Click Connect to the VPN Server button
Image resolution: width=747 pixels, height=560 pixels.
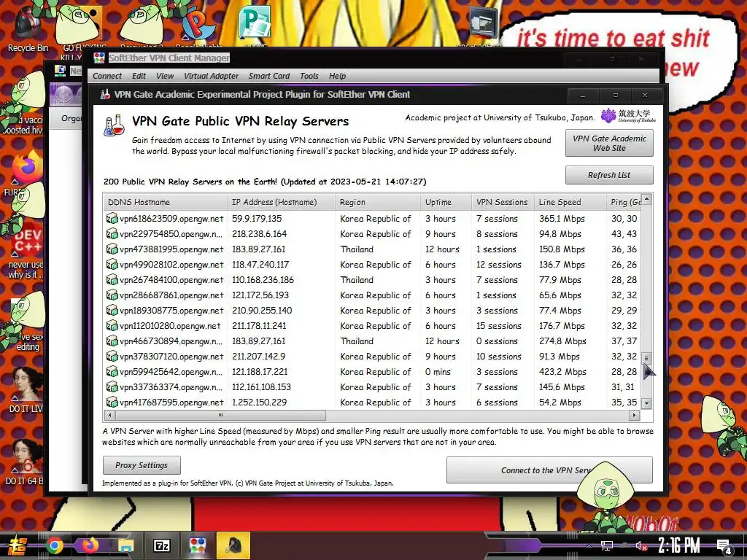coord(549,470)
